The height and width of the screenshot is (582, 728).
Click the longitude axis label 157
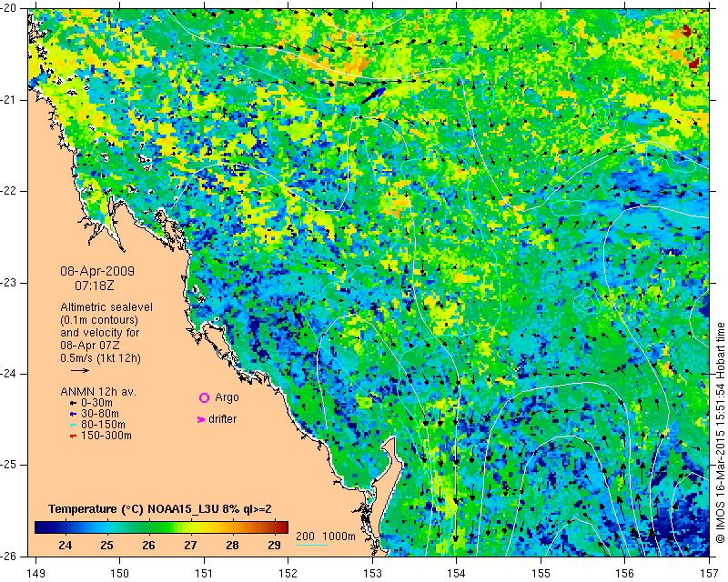[710, 574]
